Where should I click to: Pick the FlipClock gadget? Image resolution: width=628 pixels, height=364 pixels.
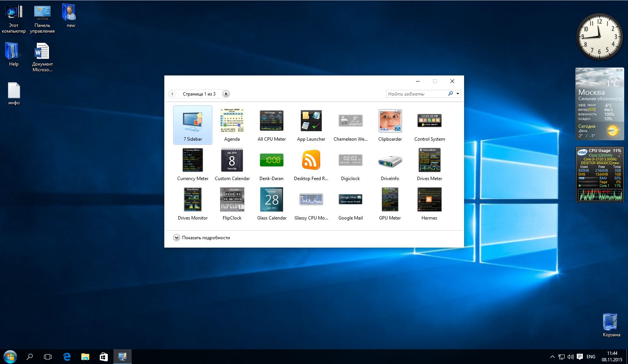(x=232, y=200)
